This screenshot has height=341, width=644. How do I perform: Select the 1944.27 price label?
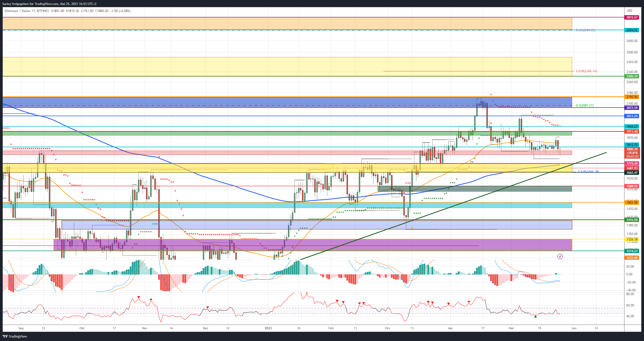coord(632,127)
